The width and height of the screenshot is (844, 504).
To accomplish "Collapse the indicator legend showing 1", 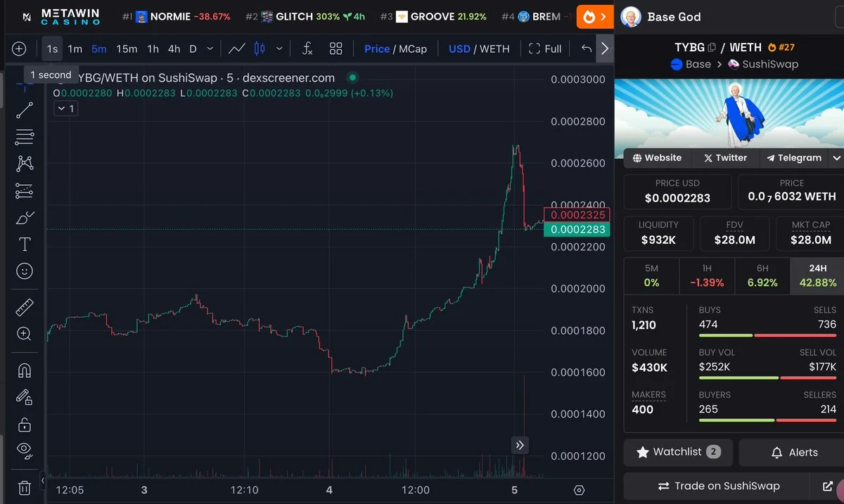I will tap(65, 108).
